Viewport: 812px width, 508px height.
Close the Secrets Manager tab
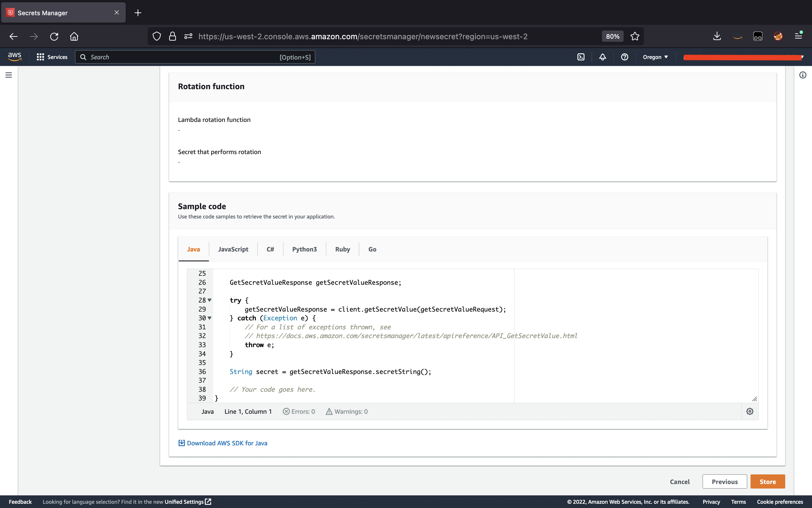tap(116, 12)
